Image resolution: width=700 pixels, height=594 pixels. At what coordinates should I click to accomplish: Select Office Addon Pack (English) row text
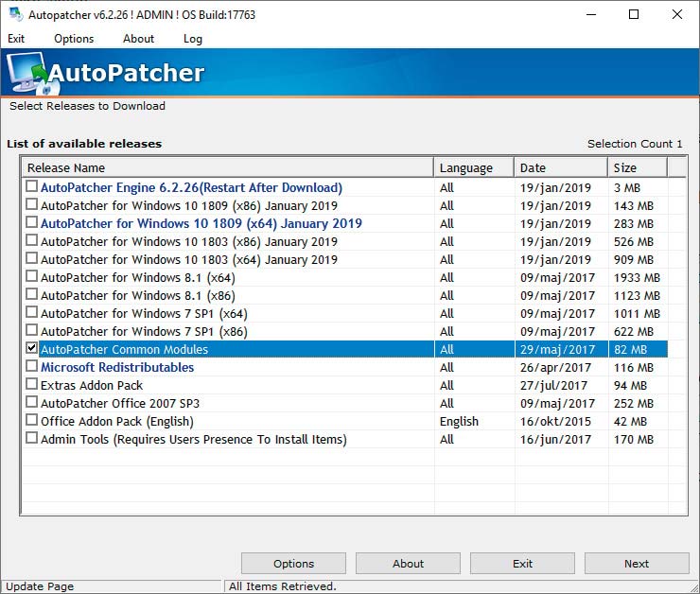[x=117, y=421]
